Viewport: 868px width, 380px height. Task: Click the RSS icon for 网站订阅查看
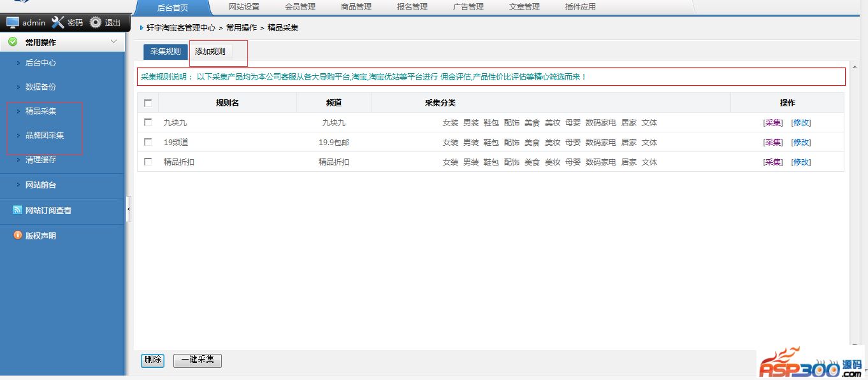17,210
